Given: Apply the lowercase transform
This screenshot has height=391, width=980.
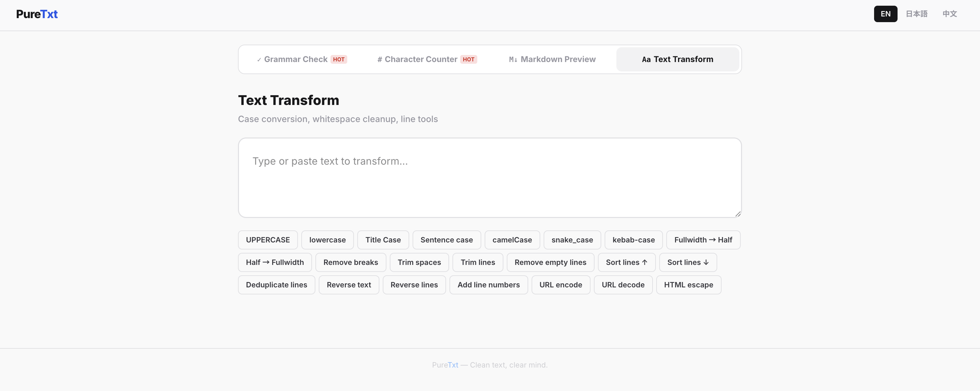Looking at the screenshot, I should (x=327, y=240).
